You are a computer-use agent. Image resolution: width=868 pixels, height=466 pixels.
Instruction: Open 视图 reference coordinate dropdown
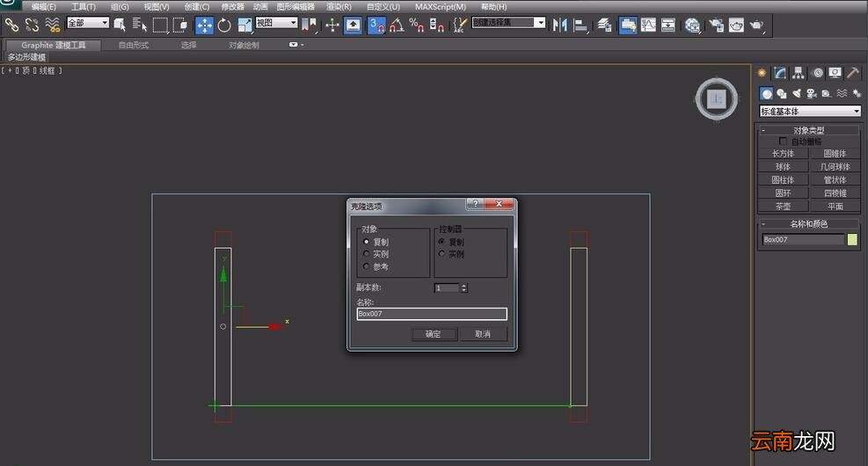[x=276, y=23]
